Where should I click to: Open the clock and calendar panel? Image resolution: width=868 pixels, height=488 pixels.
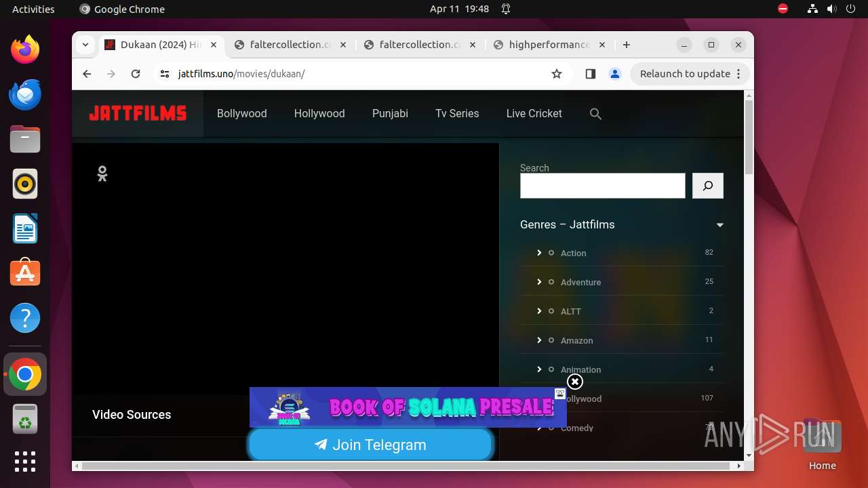coord(459,9)
